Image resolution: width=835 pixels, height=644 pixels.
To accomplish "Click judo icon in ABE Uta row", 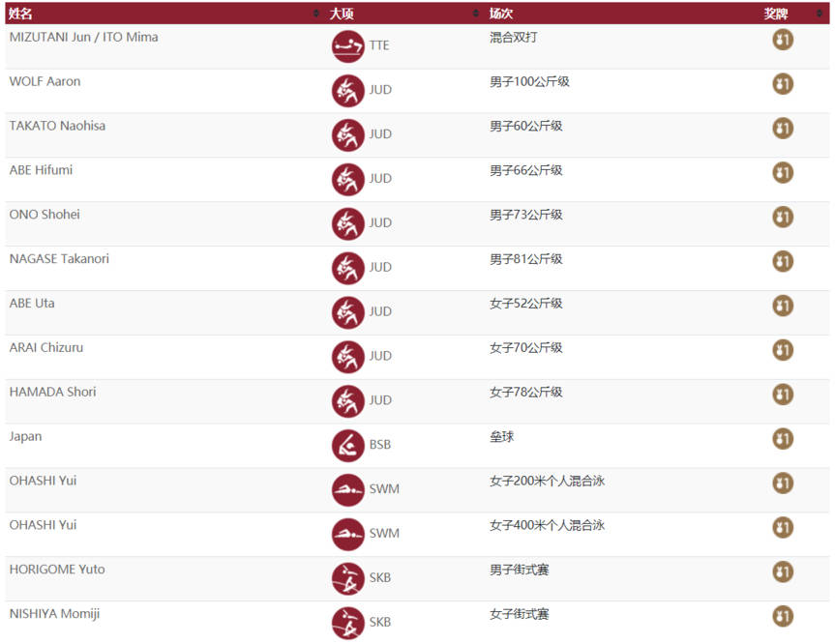I will click(347, 312).
